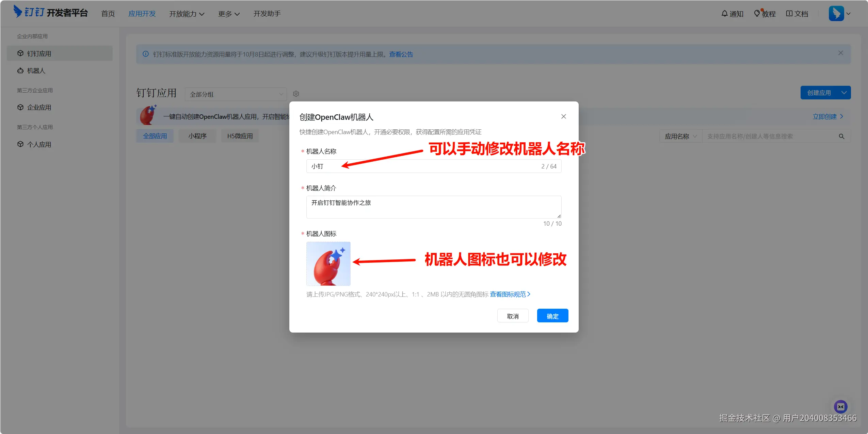Click the DingTalk developer platform logo
Screen dimensions: 868x434
pyautogui.click(x=51, y=12)
